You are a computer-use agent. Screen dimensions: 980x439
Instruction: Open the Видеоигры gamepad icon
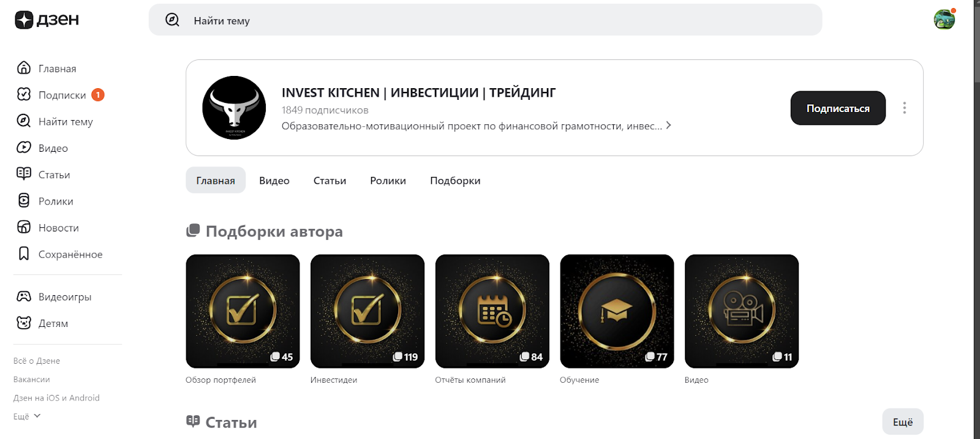(x=24, y=296)
